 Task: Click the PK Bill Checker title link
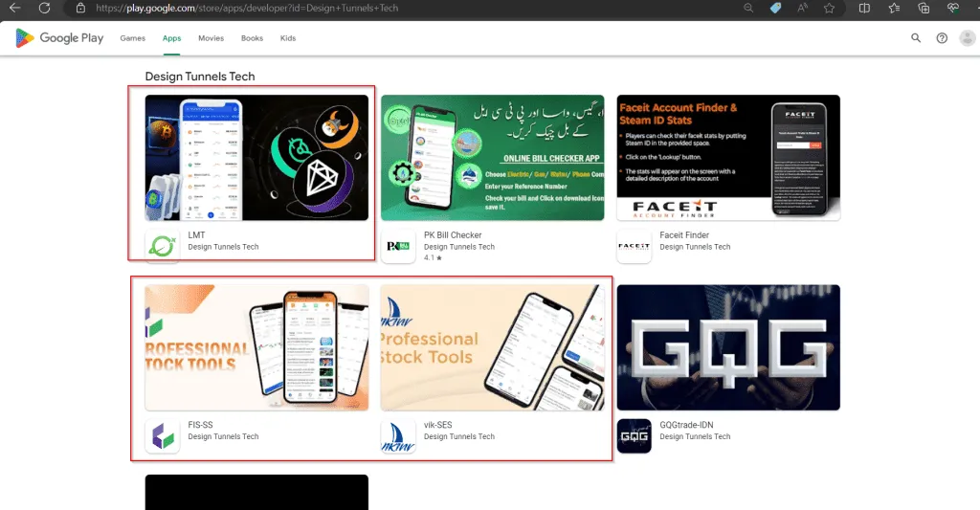[x=453, y=235]
